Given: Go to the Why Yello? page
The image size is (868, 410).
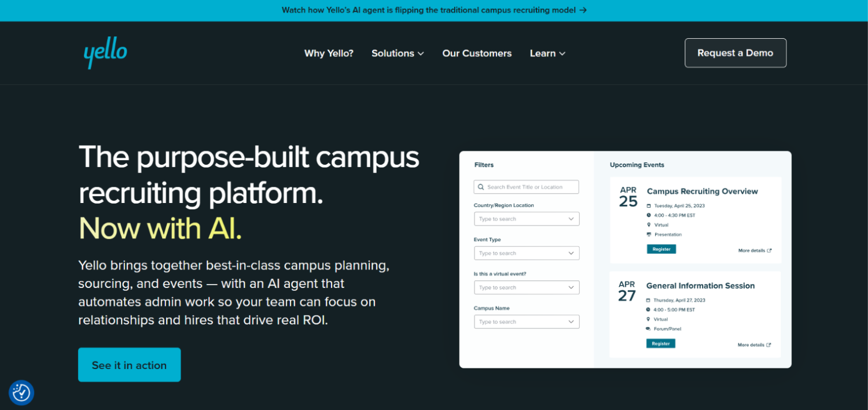Looking at the screenshot, I should [x=329, y=53].
